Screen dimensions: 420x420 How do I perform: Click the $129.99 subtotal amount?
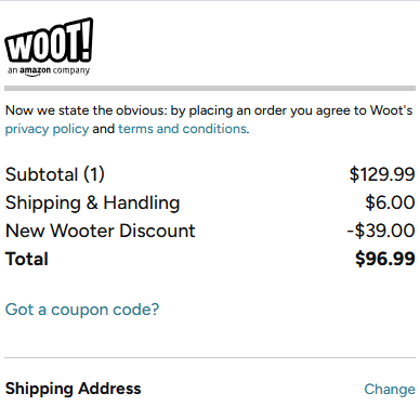pos(382,174)
